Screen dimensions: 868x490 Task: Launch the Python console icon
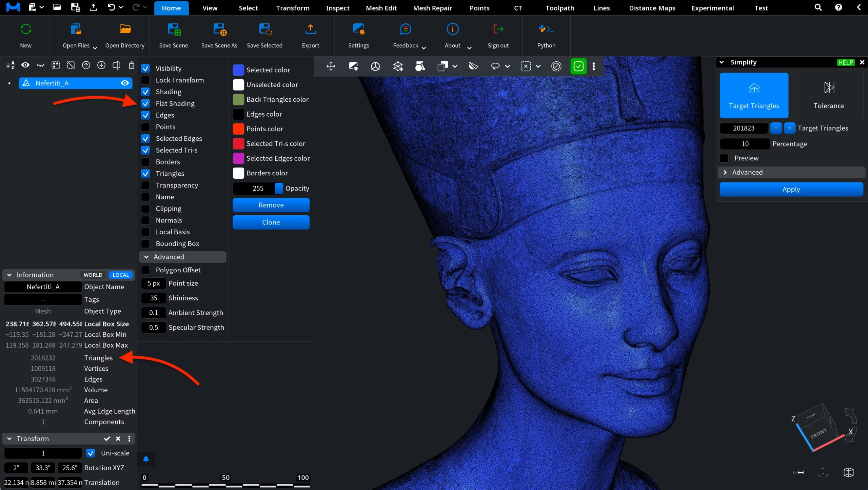click(x=546, y=29)
